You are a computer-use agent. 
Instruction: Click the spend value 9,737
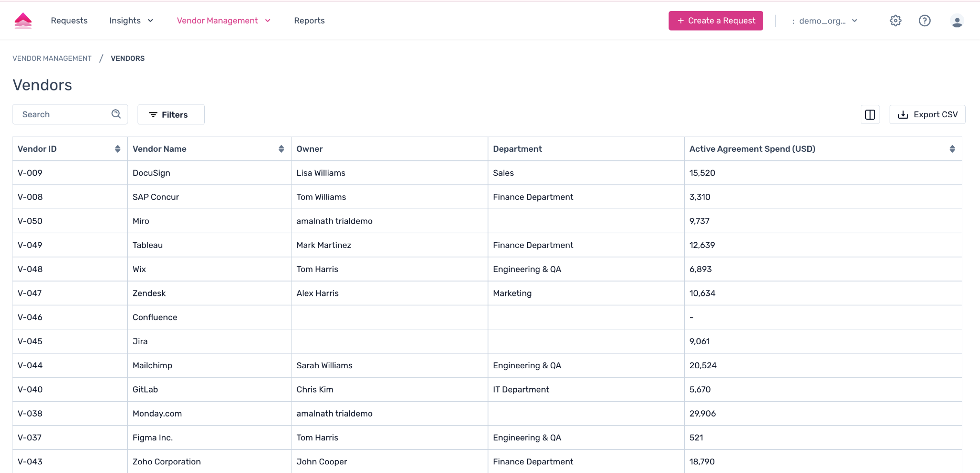(x=700, y=221)
